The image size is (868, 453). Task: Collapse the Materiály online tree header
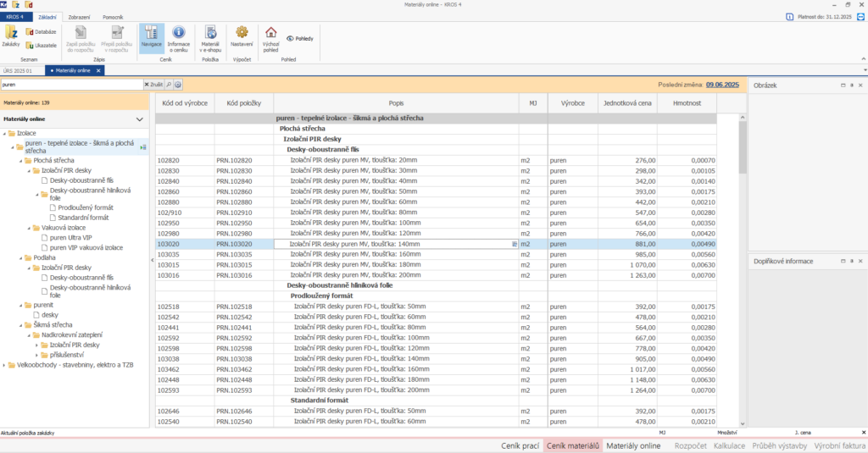tap(140, 119)
